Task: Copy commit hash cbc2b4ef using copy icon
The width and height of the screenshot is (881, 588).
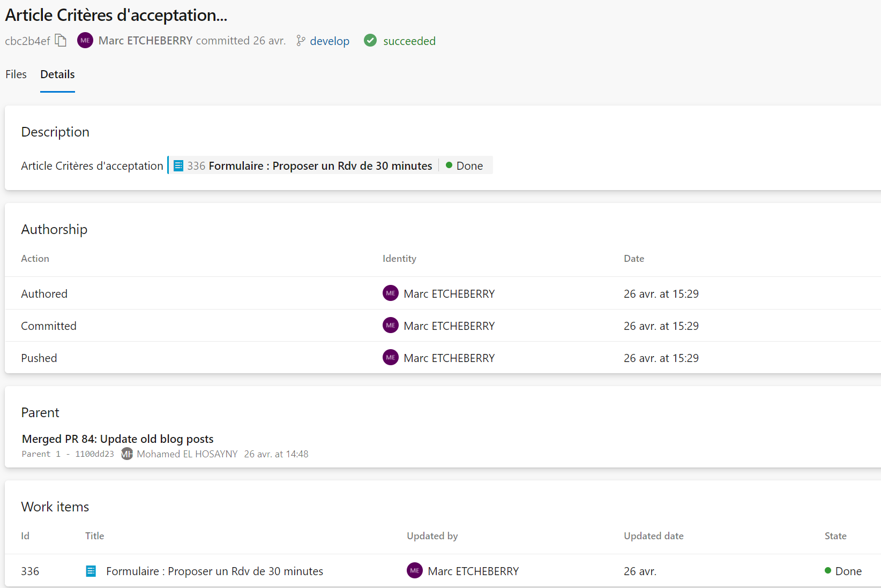Action: [61, 41]
